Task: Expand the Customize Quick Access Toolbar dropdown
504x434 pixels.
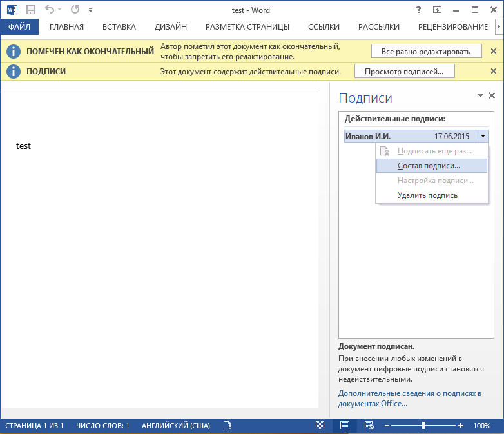Action: (x=90, y=10)
